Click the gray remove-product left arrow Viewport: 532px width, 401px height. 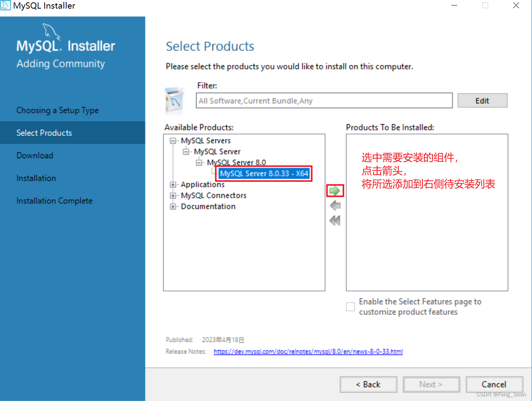335,206
